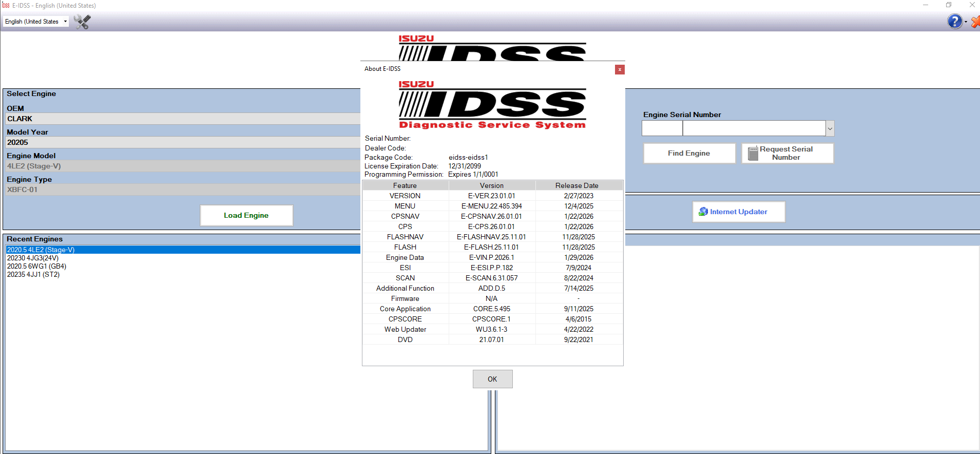Click the package code eidss-eidss1 text
980x454 pixels.
pyautogui.click(x=468, y=157)
